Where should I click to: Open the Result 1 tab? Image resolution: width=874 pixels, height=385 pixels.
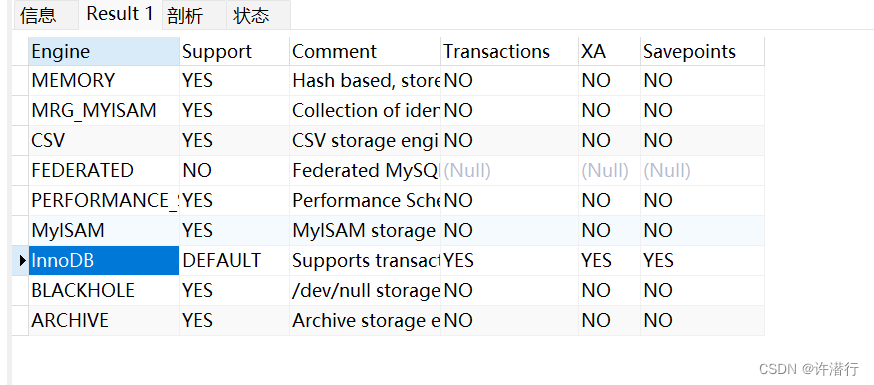[x=119, y=14]
